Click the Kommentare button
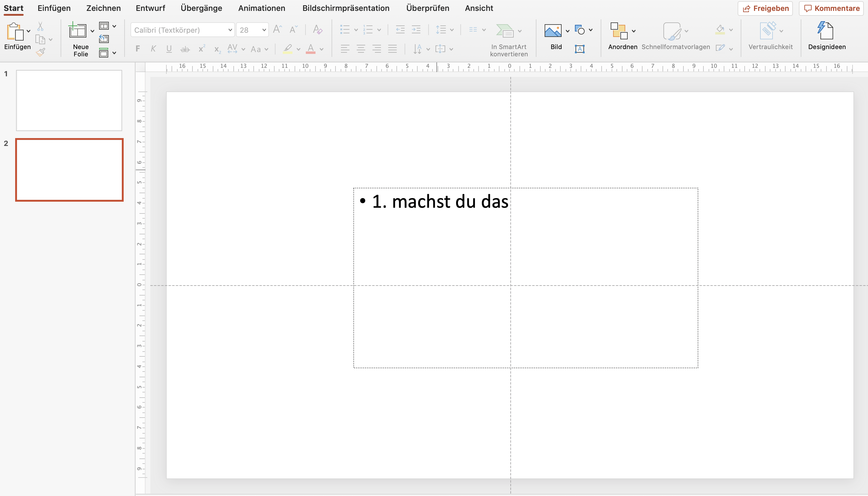Image resolution: width=868 pixels, height=496 pixels. point(831,8)
